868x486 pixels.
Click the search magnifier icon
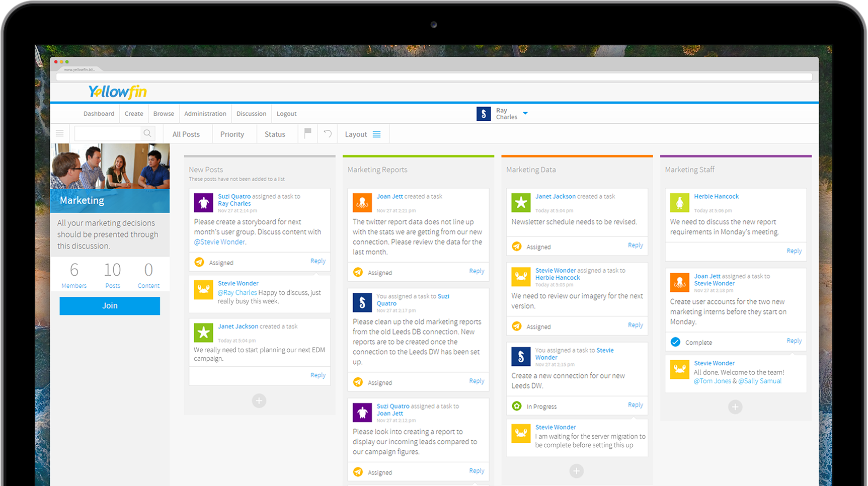point(147,133)
